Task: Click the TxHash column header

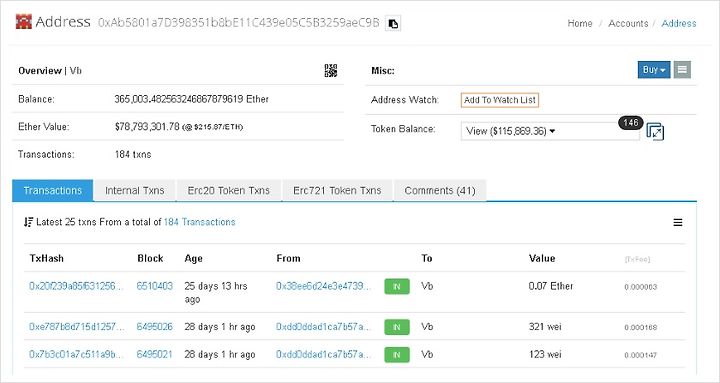Action: 46,259
